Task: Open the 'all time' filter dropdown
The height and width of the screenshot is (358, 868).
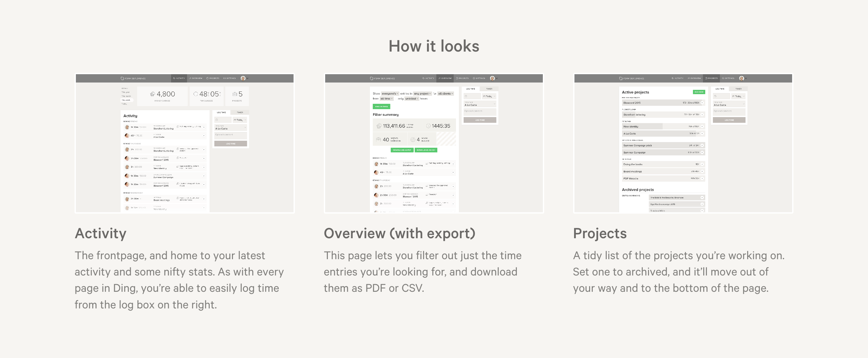Action: [x=386, y=99]
